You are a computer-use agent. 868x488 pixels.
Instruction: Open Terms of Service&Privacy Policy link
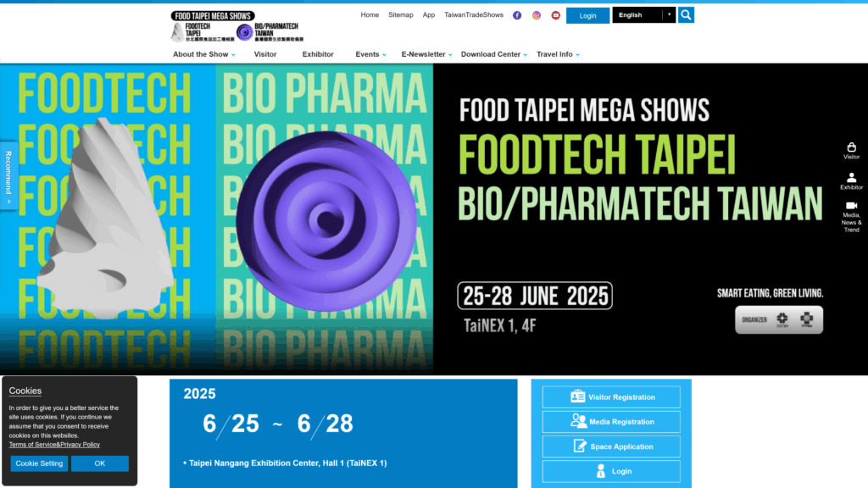(x=54, y=444)
